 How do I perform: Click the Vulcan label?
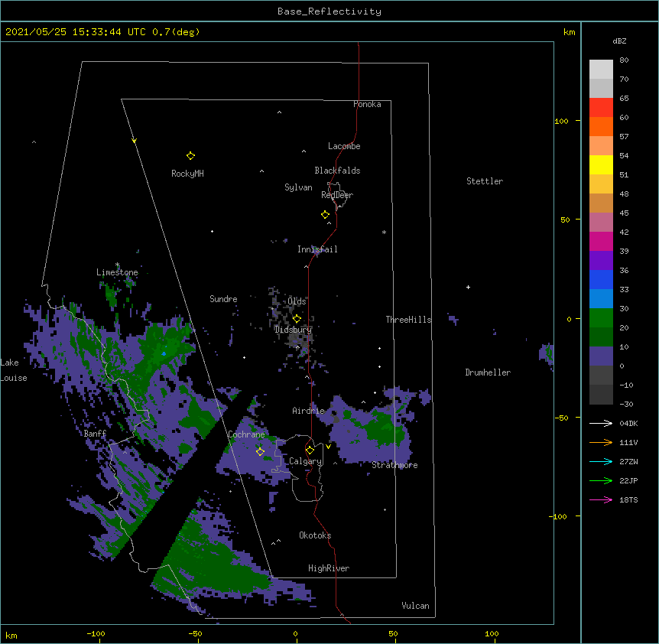pos(415,606)
